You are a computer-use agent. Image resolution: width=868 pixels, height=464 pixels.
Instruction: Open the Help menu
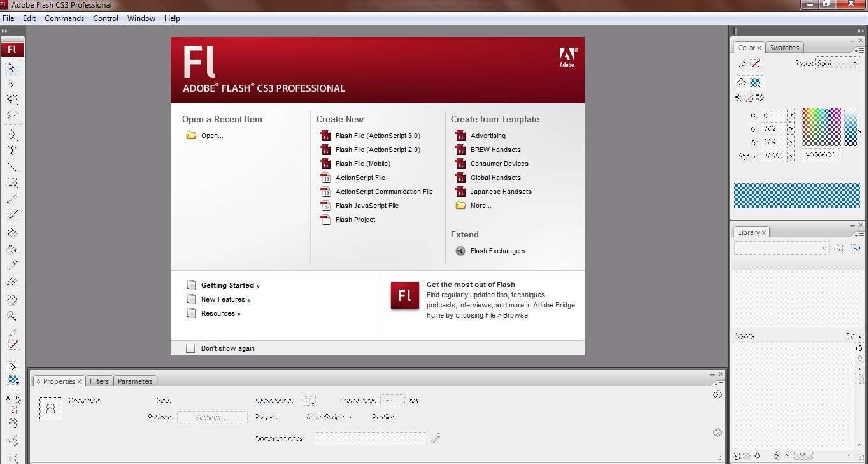click(x=172, y=18)
